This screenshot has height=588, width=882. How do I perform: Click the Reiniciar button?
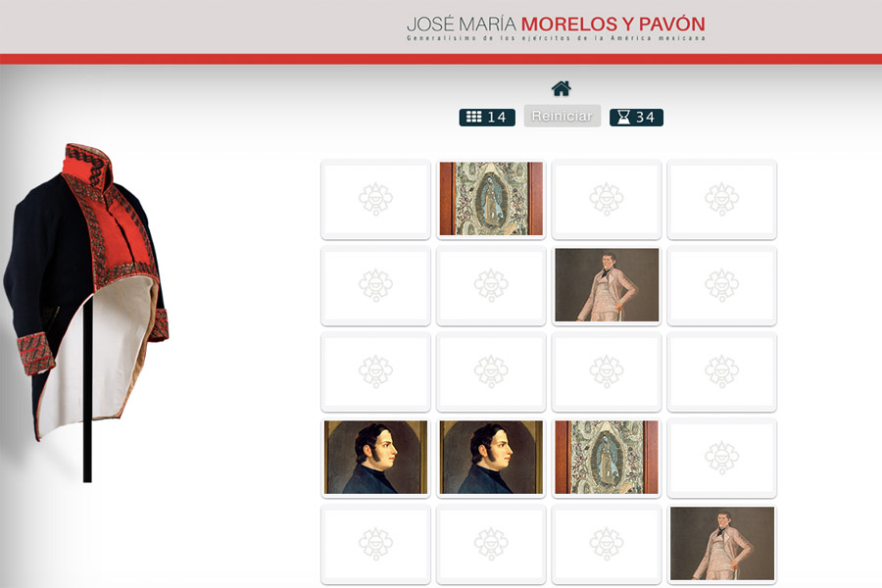click(562, 116)
